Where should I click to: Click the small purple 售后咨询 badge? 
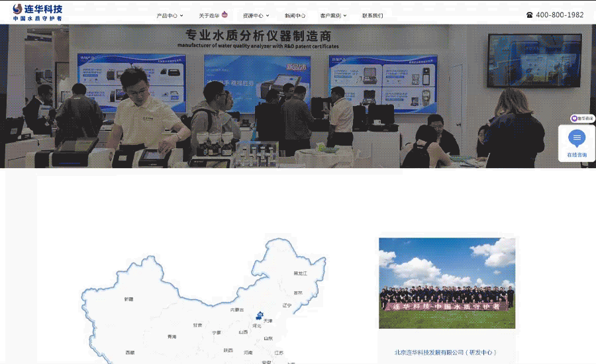583,118
